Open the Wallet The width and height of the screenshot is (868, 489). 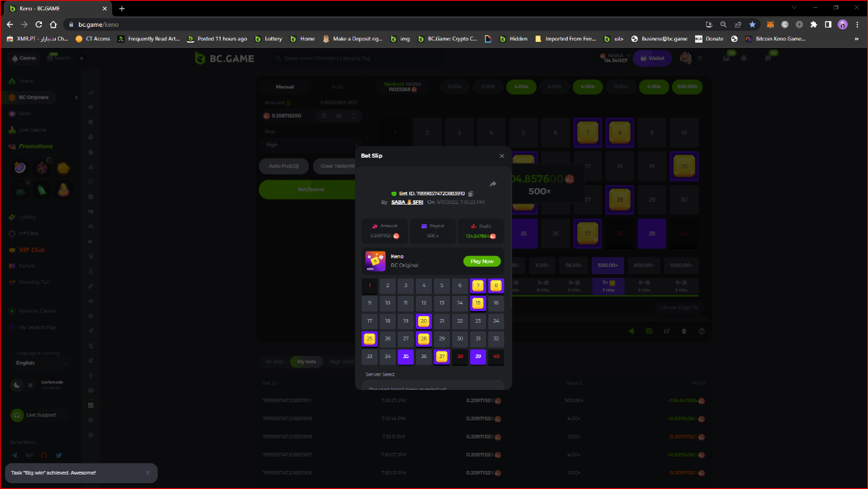[x=652, y=58]
